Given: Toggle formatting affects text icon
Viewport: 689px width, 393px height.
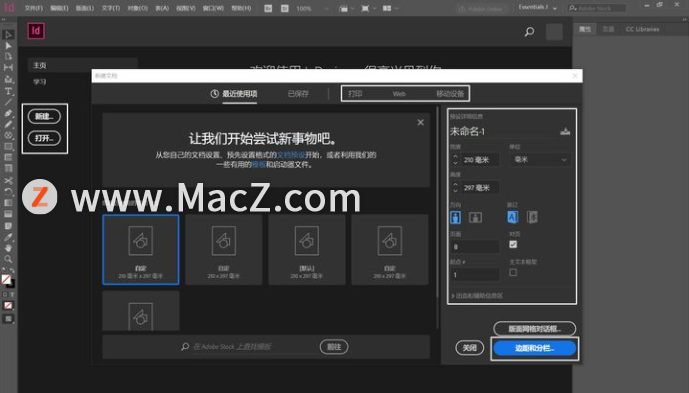Looking at the screenshot, I should click(x=12, y=295).
